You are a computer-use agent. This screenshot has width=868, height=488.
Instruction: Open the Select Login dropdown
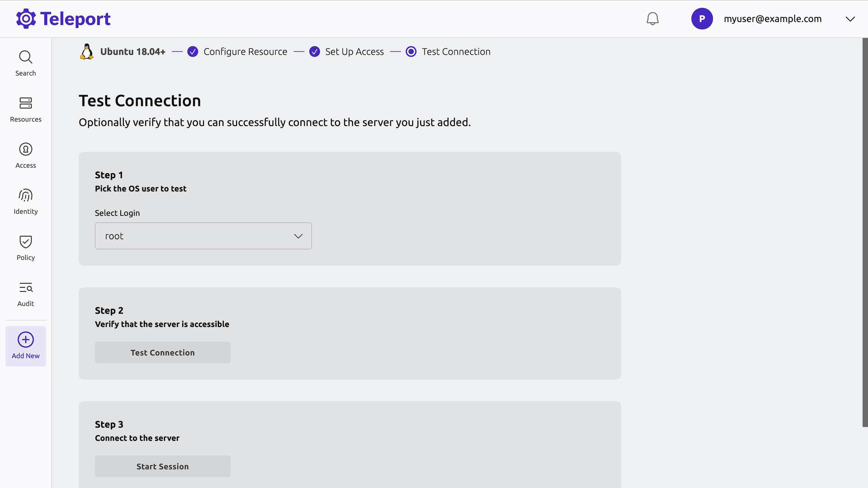click(x=203, y=236)
